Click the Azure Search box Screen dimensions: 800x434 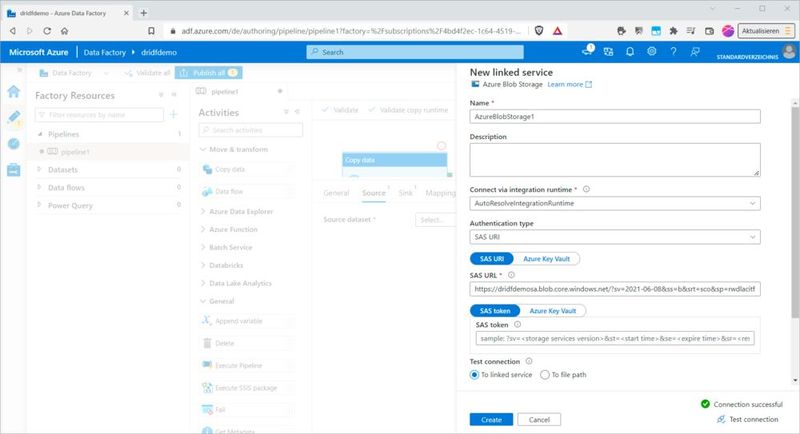pyautogui.click(x=415, y=52)
